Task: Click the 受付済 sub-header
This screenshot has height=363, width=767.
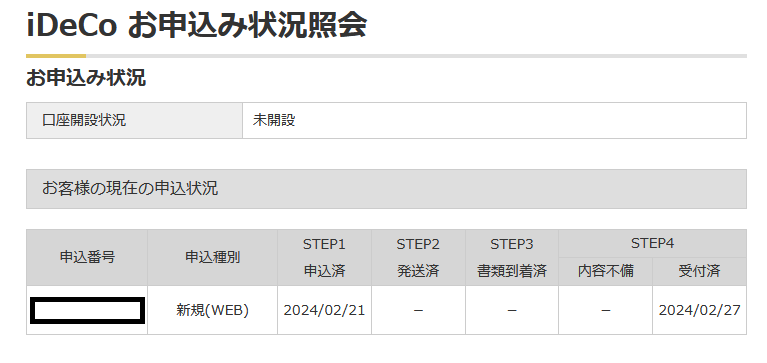Action: point(699,271)
